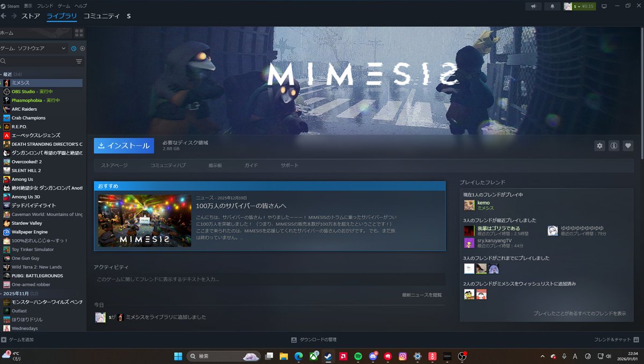Click the Add Game plus icon
This screenshot has width=644, height=364.
pos(4,340)
